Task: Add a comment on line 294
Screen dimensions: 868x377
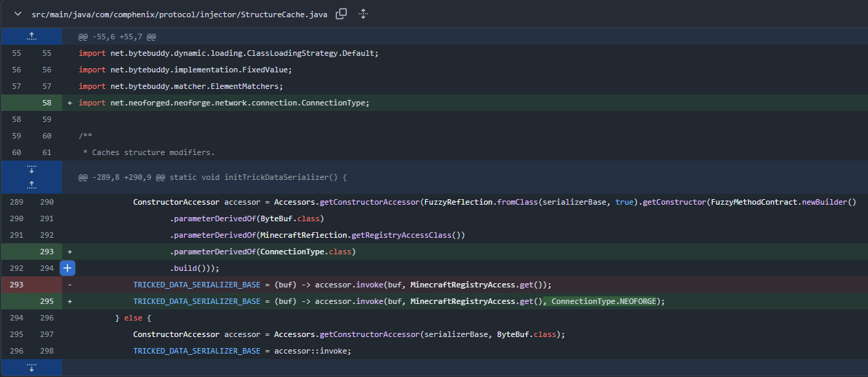Action: click(x=67, y=268)
